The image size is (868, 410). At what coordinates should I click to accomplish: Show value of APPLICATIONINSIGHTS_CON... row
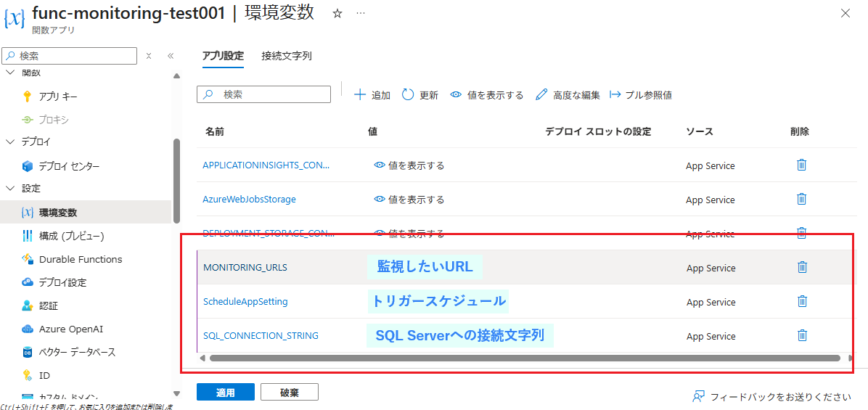click(409, 165)
